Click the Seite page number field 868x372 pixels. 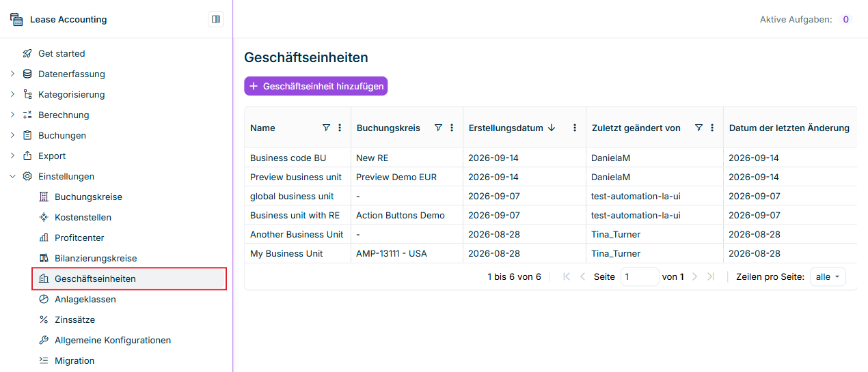[x=640, y=276]
